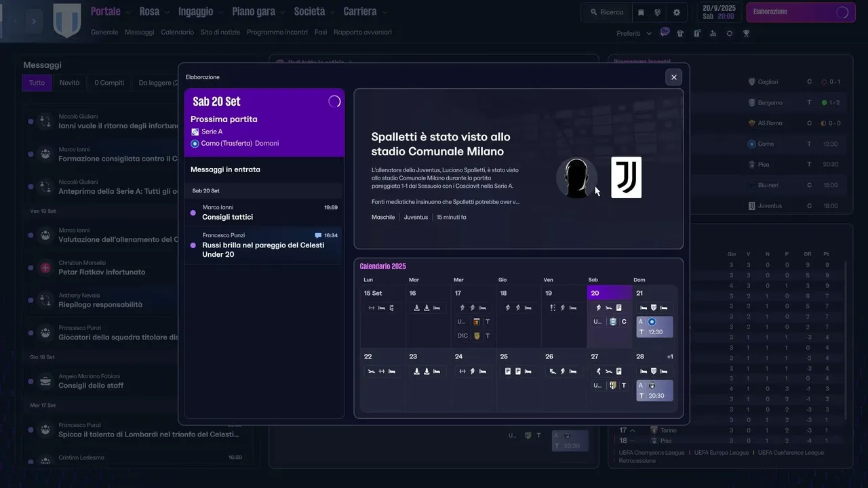
Task: Open the Preferiti dropdown
Action: coord(634,33)
